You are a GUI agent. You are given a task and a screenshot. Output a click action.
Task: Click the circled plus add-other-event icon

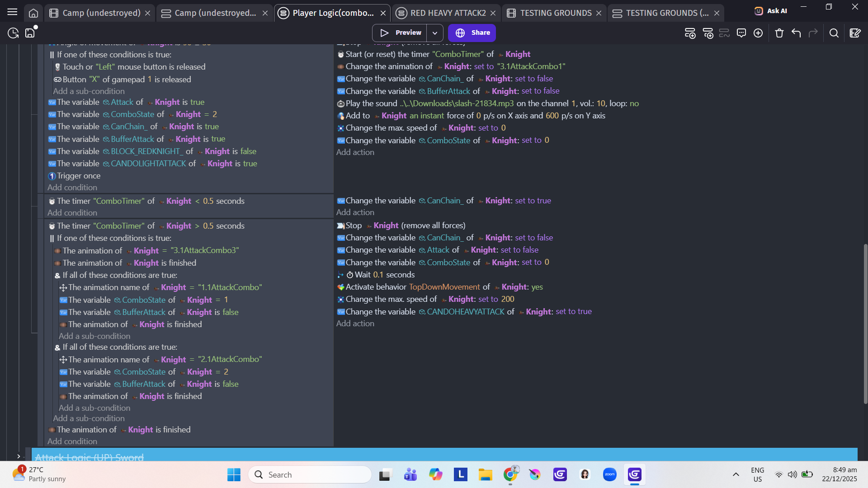758,33
